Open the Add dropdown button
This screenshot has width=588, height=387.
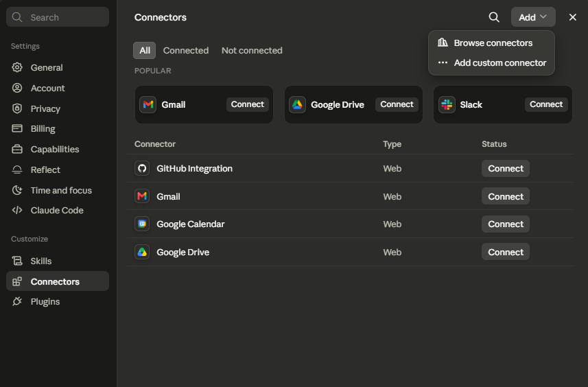[533, 17]
